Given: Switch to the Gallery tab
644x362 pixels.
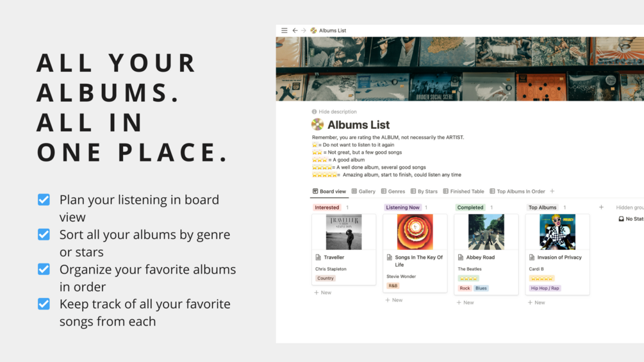Looking at the screenshot, I should (x=363, y=192).
